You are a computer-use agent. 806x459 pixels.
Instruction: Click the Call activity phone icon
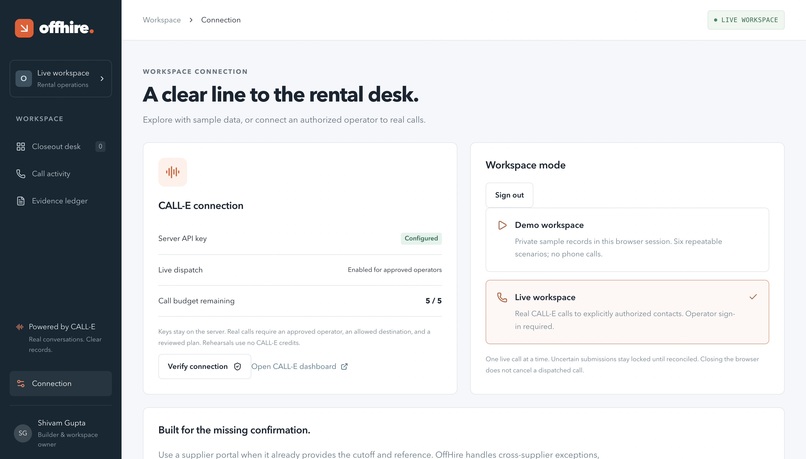coord(21,174)
